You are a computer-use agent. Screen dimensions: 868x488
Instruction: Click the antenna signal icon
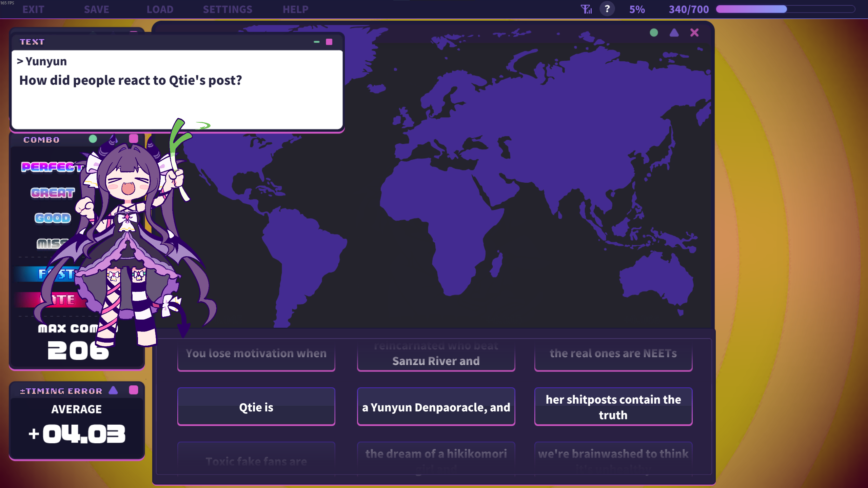click(586, 9)
